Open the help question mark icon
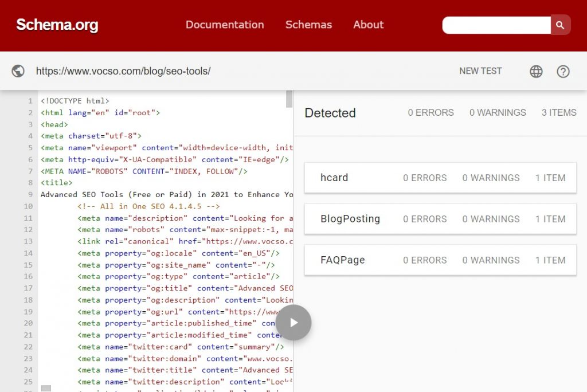 (563, 71)
